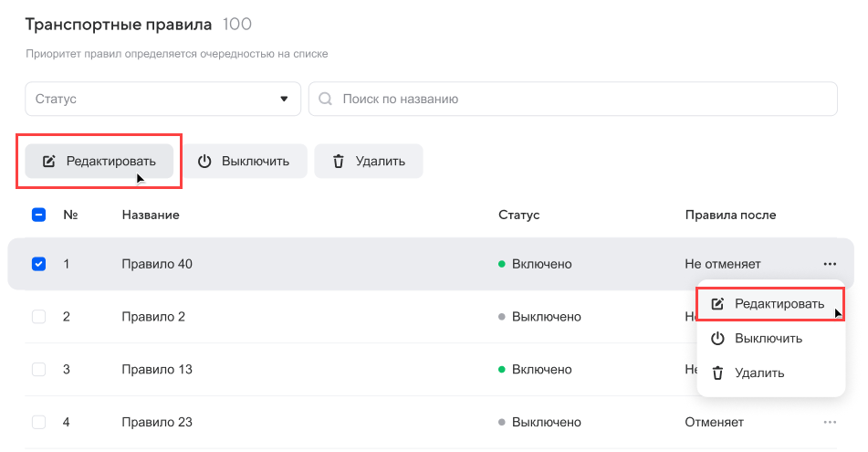Open the three-dots menu for Правило 40
This screenshot has width=868, height=452.
tap(829, 264)
